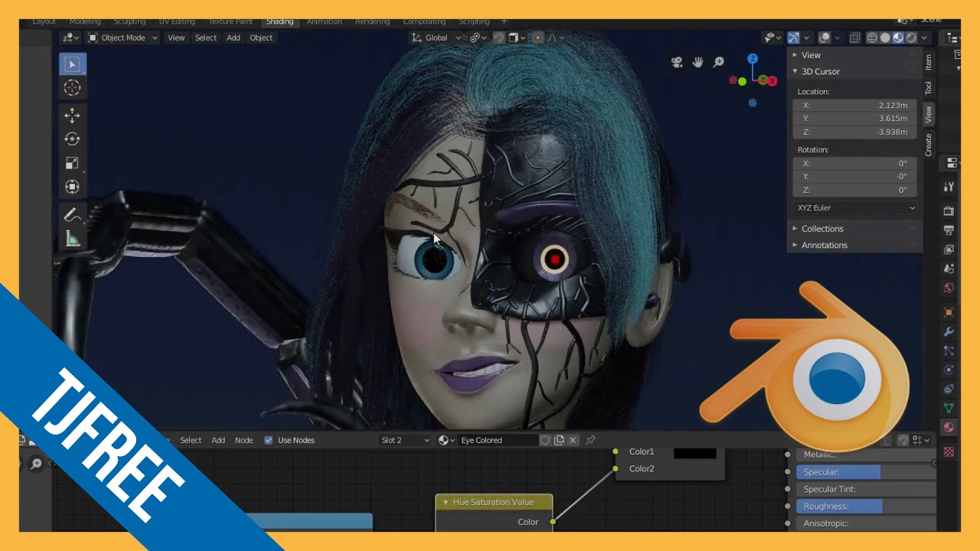Open Material Properties in the properties sidebar
The image size is (980, 551).
tap(949, 428)
